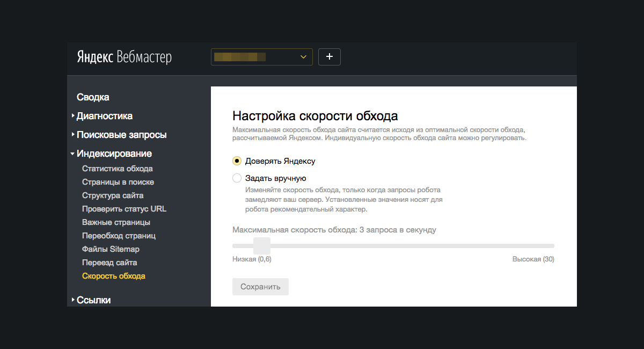The height and width of the screenshot is (349, 644).
Task: Expand the Диагностика section arrow
Action: tap(73, 115)
